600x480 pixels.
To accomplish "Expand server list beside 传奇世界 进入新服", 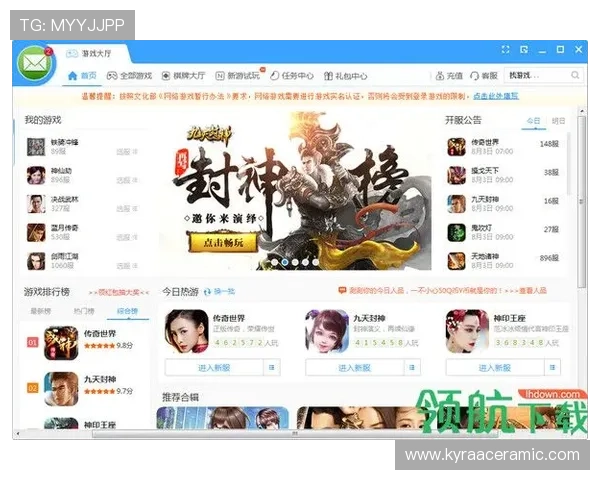I will pyautogui.click(x=272, y=367).
